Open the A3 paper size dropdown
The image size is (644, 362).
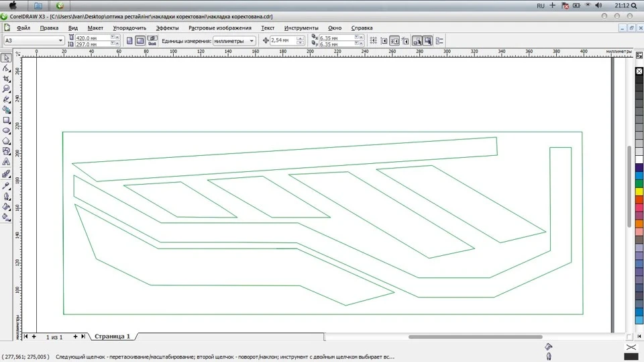tap(34, 40)
